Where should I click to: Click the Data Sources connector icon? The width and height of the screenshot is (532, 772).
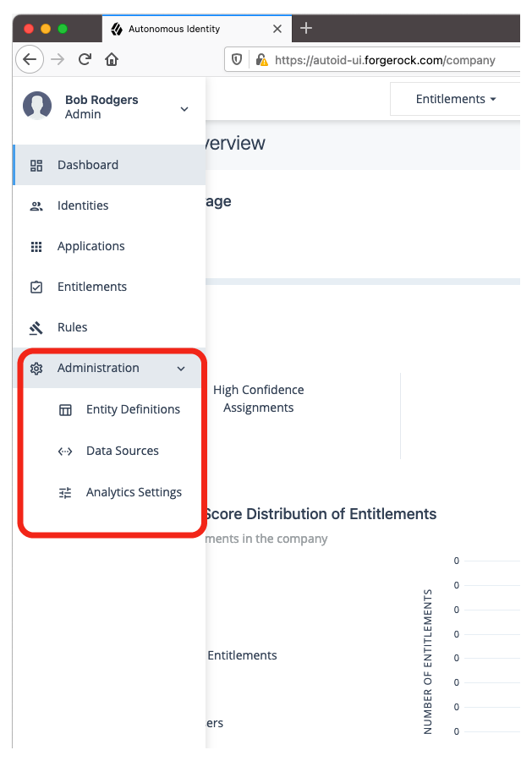pos(65,451)
